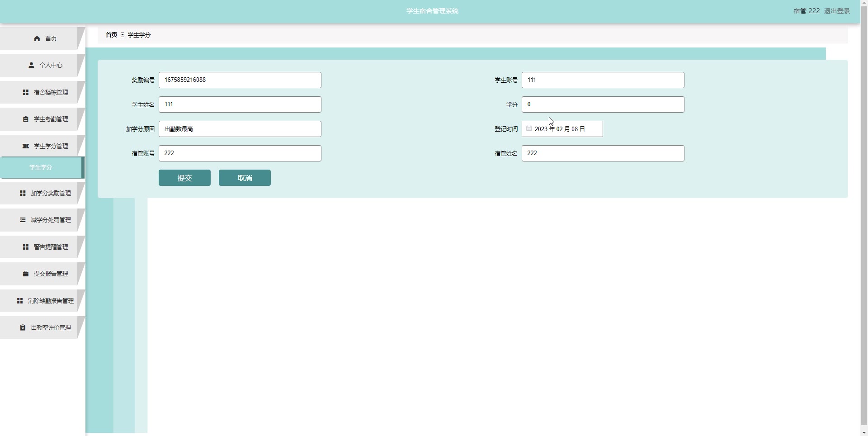Focus the 学生姓名 input field

click(x=240, y=104)
